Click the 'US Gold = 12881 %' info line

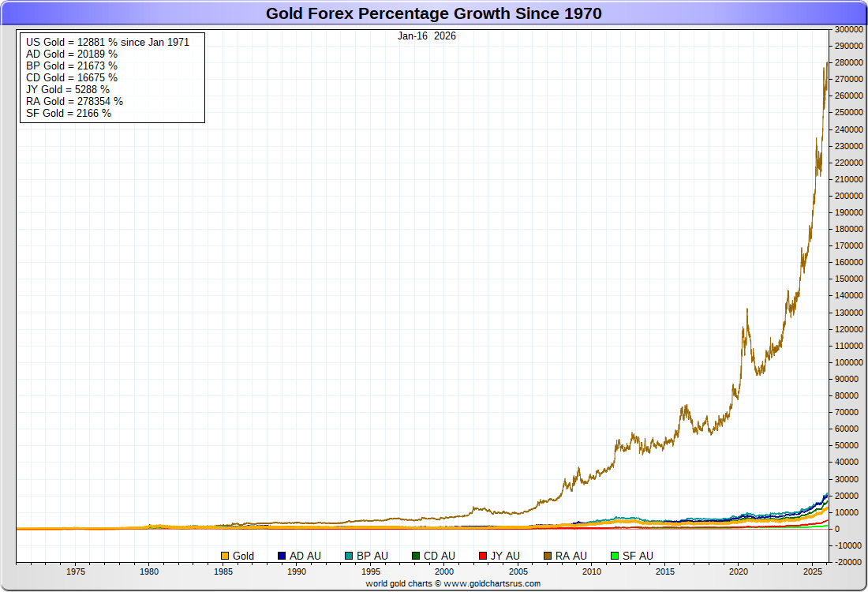107,42
